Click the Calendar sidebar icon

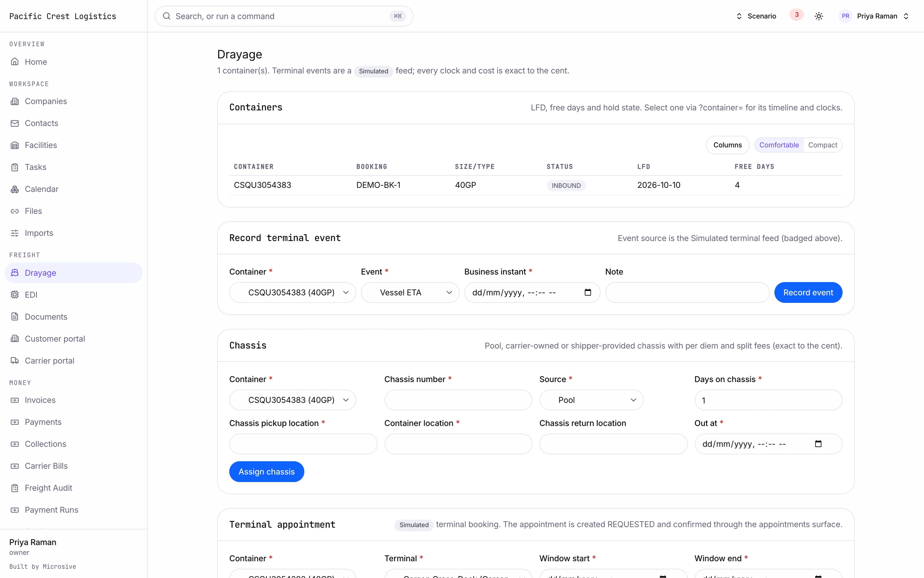tap(14, 189)
